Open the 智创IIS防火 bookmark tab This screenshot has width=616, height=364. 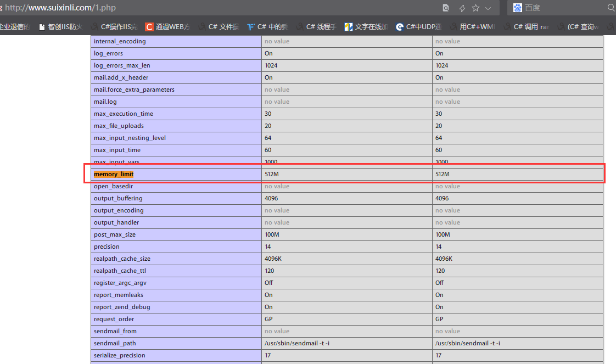tap(60, 26)
